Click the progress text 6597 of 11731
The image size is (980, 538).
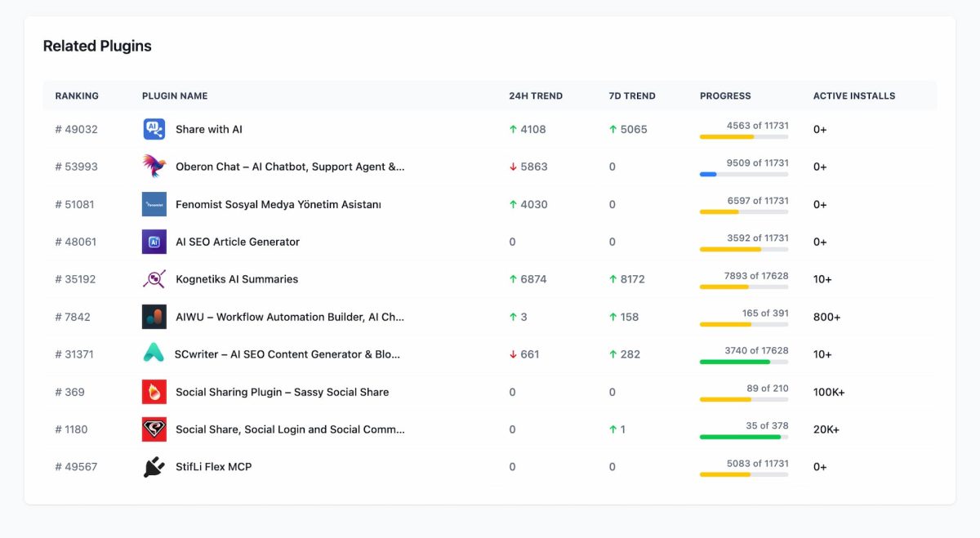click(758, 200)
